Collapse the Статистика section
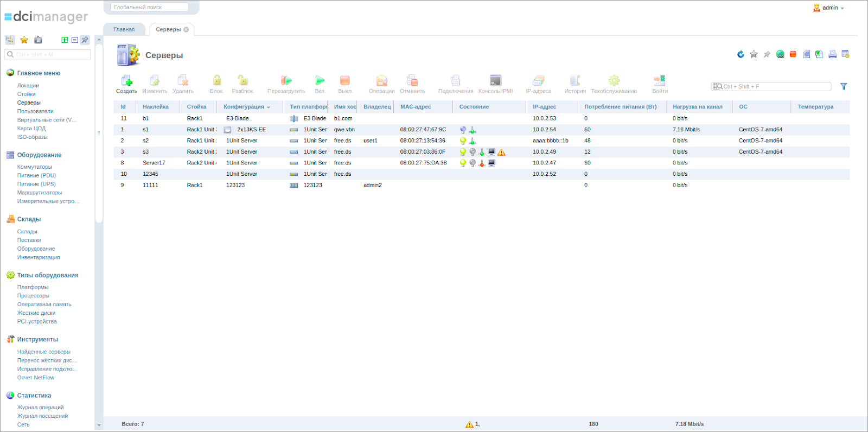The image size is (868, 432). pos(34,396)
